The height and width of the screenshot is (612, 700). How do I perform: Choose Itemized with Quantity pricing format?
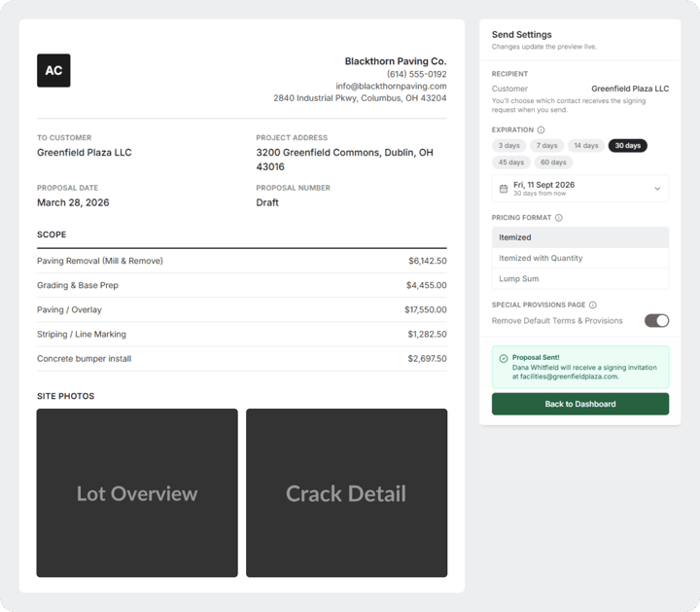click(x=579, y=258)
